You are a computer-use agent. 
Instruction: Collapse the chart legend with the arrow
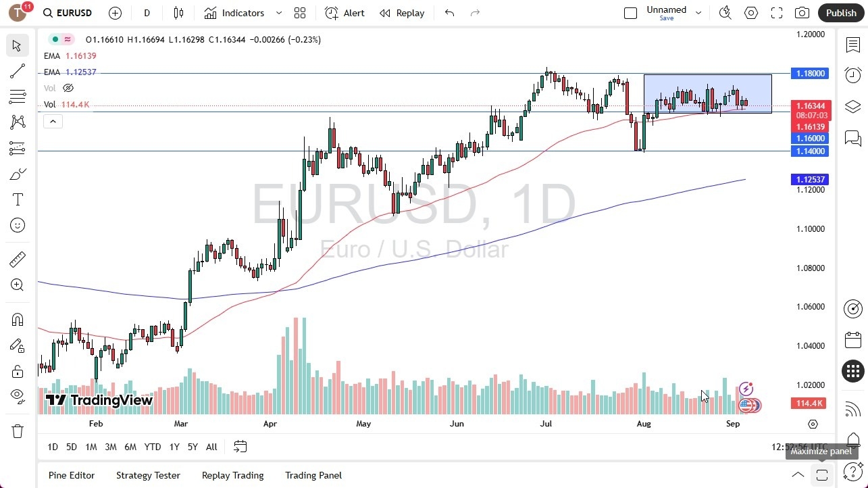53,121
